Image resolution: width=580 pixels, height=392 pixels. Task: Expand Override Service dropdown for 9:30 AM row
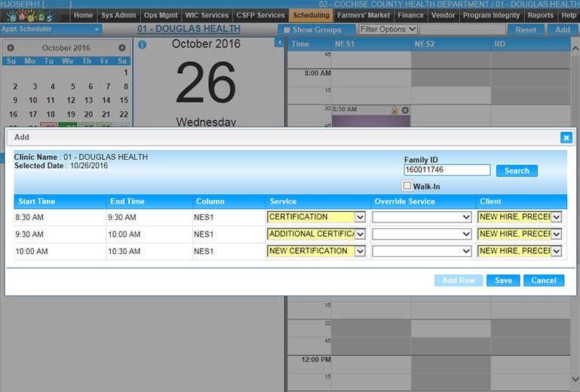422,234
